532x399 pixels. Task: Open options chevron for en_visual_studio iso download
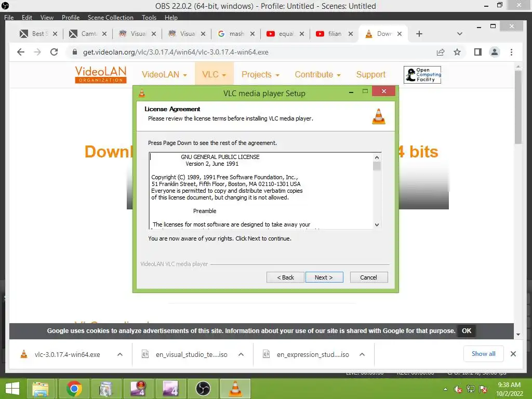coord(241,354)
